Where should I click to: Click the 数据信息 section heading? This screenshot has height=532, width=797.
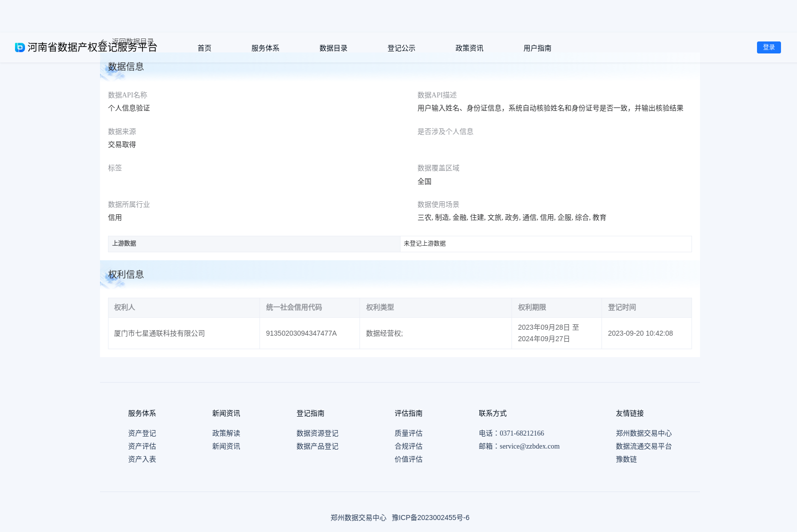[126, 66]
